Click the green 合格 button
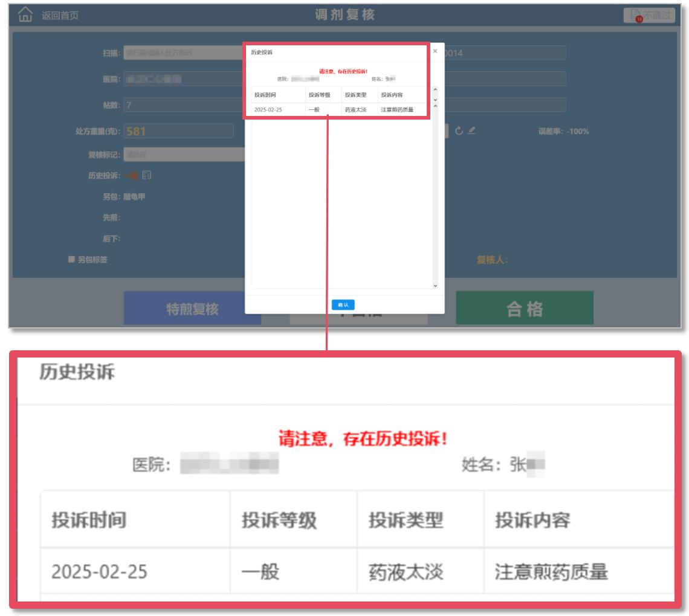689x616 pixels. [x=525, y=308]
